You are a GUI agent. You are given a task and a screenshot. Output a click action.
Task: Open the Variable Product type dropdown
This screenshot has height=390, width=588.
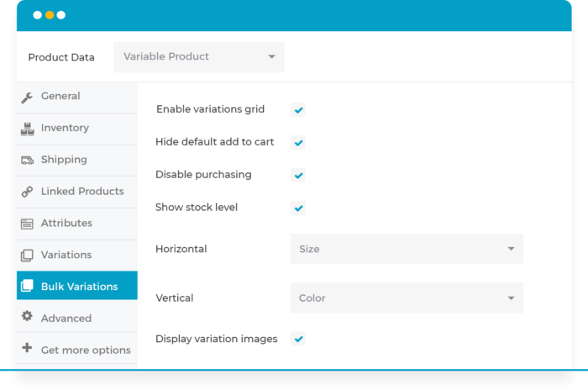pyautogui.click(x=199, y=56)
